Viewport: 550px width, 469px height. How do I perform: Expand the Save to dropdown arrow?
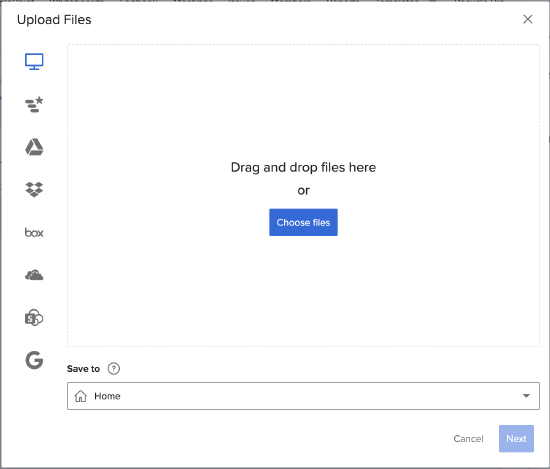tap(526, 396)
